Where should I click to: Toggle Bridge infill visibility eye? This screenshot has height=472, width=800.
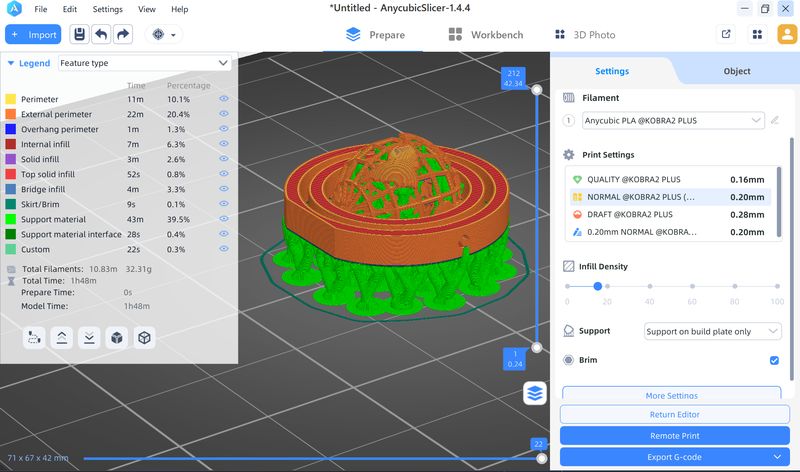[x=223, y=189]
